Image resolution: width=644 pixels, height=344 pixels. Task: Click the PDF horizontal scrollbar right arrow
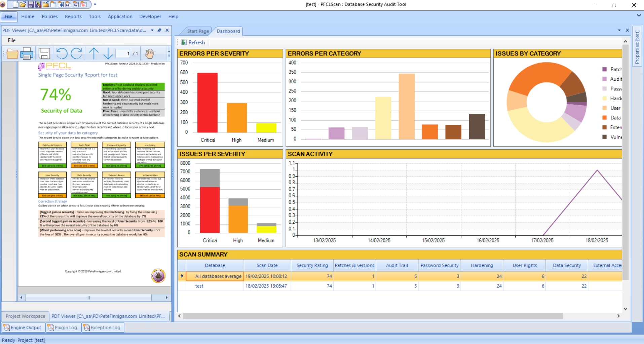tap(166, 298)
